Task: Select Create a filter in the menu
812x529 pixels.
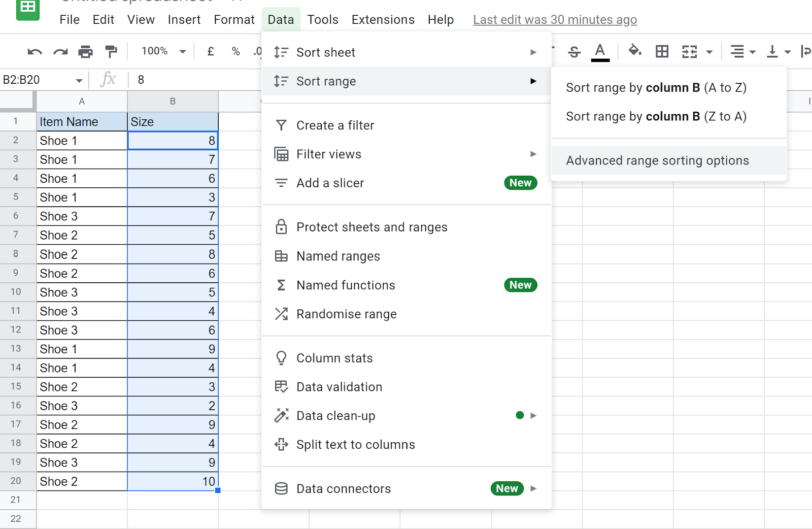Action: click(x=335, y=125)
